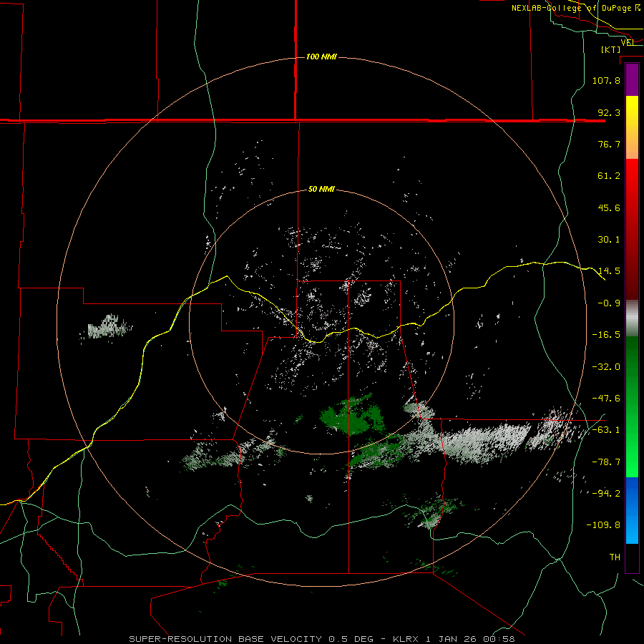Click the 50 NMI range ring label

click(x=321, y=189)
